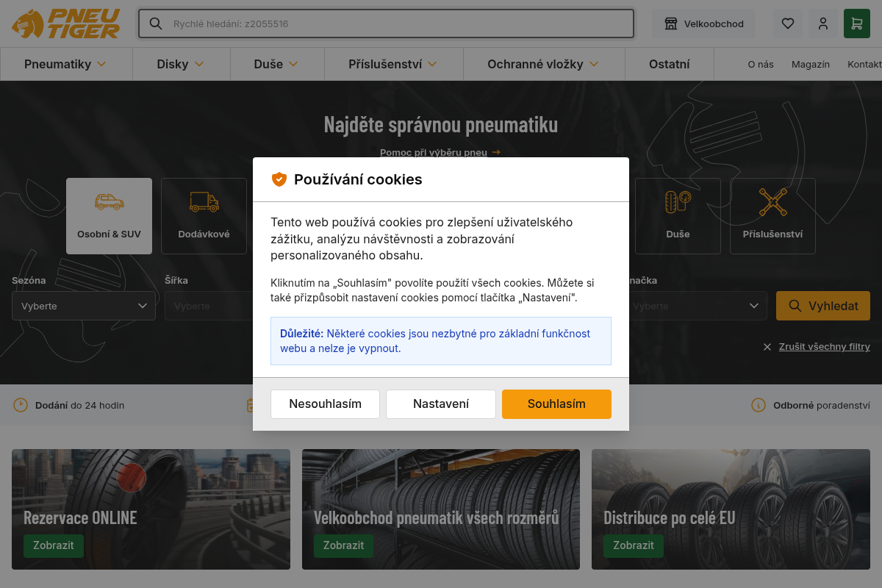Click Najděte správnou pneumatiku heading
The image size is (882, 588).
pos(441,125)
